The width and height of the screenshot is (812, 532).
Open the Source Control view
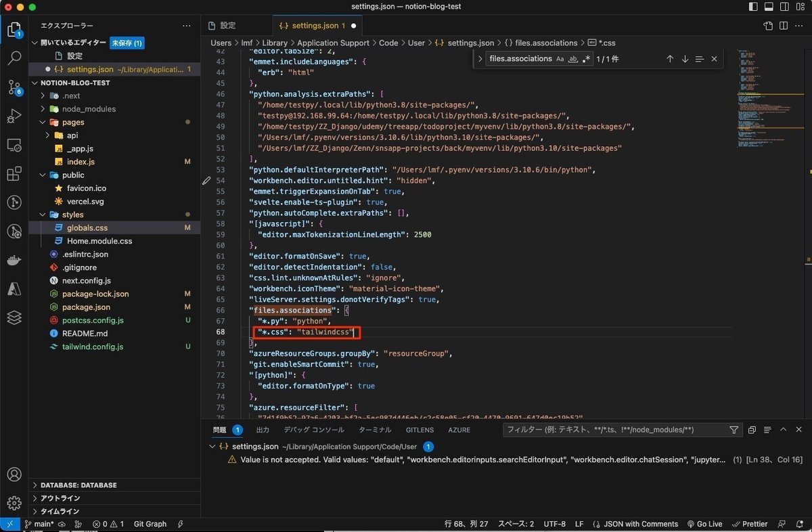(x=14, y=87)
